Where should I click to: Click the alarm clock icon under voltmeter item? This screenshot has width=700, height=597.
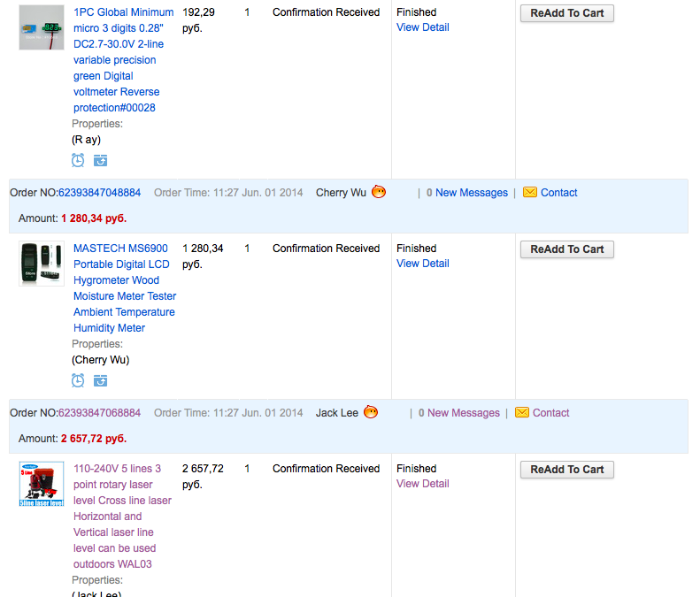coord(78,160)
